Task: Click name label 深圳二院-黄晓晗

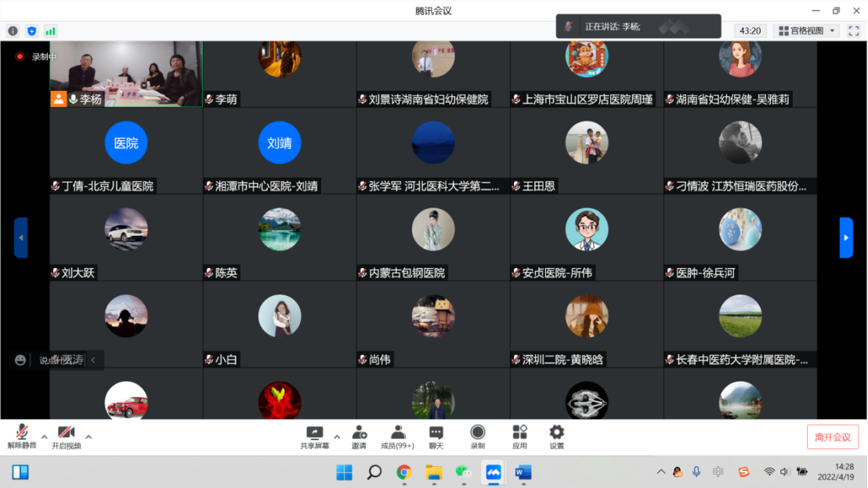Action: coord(562,360)
